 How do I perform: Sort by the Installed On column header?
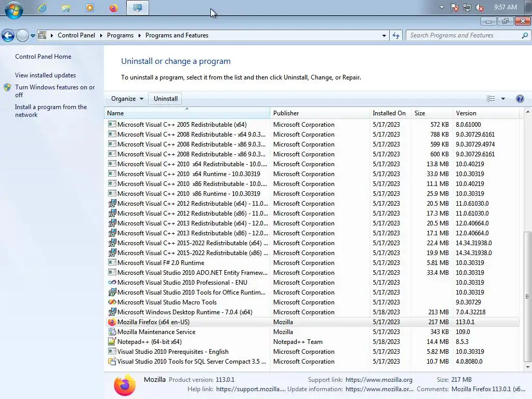391,113
